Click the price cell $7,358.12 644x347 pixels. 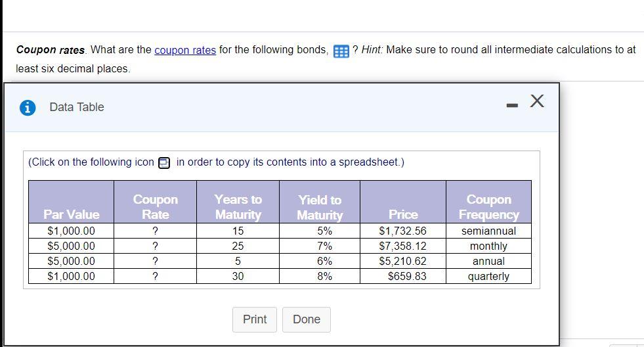(x=403, y=246)
